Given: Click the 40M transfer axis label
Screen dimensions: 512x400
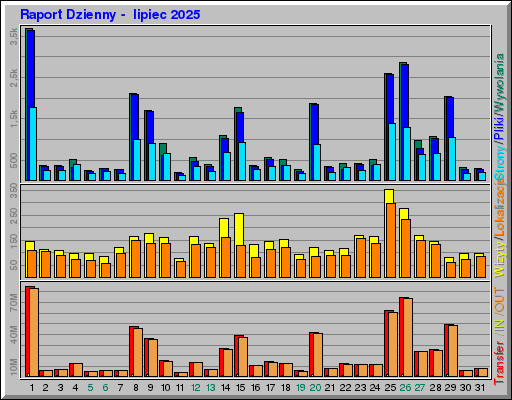Looking at the screenshot, I should (x=14, y=335).
